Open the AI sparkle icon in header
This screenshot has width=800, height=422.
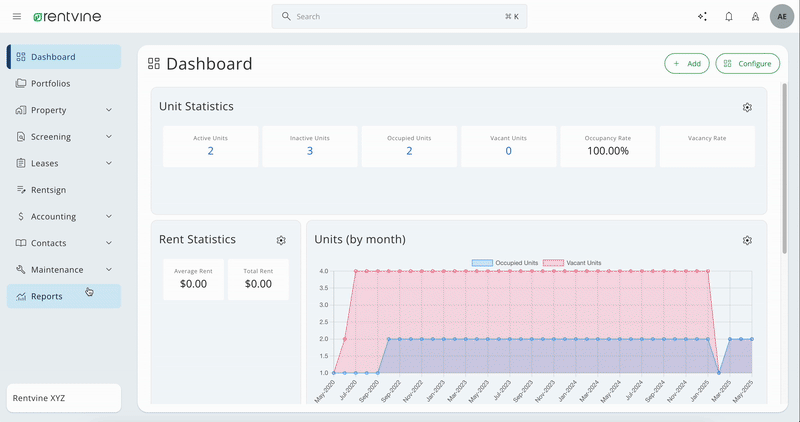point(703,16)
